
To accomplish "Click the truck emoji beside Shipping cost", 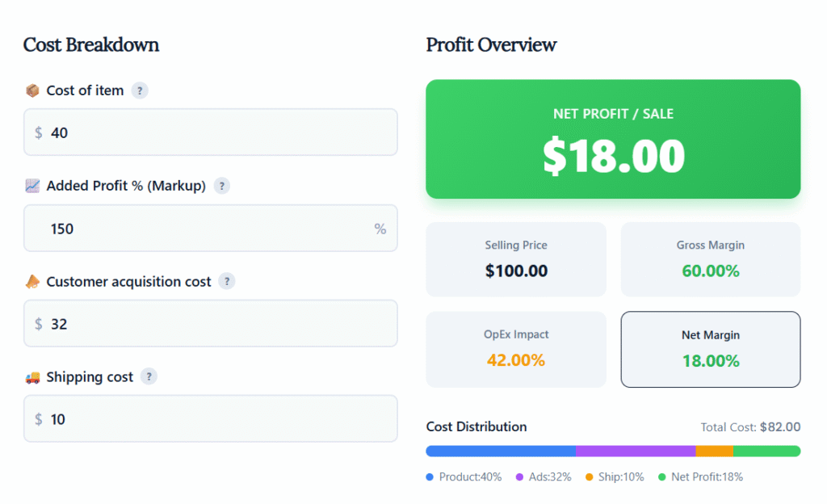I will tap(32, 376).
